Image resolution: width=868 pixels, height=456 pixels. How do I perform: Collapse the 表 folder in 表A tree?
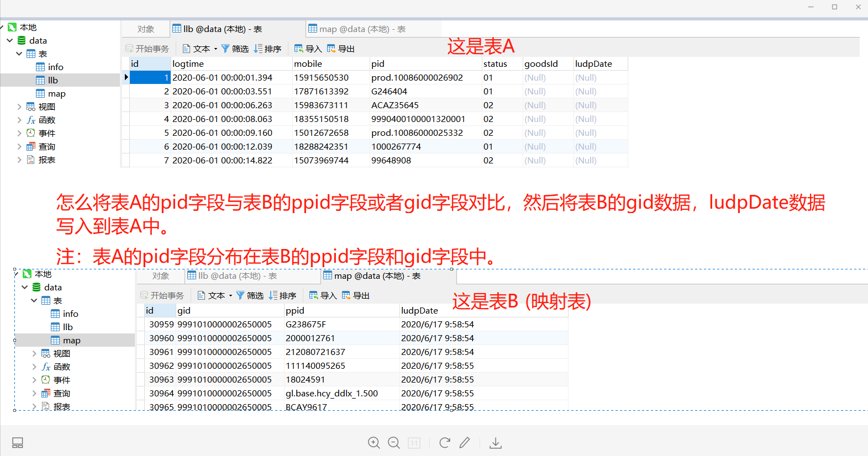point(19,54)
